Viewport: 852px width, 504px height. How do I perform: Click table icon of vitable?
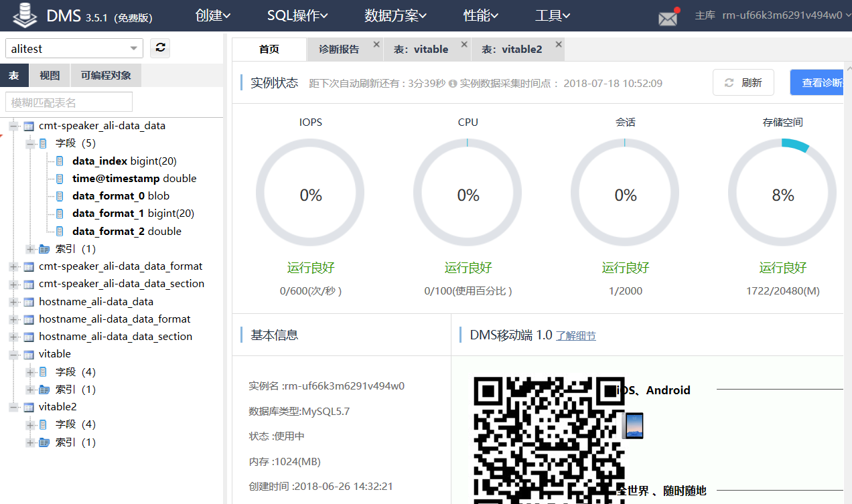click(28, 354)
